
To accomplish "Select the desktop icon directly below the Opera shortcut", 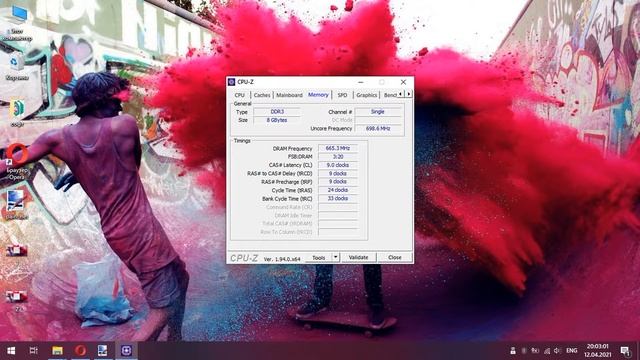I will point(16,205).
